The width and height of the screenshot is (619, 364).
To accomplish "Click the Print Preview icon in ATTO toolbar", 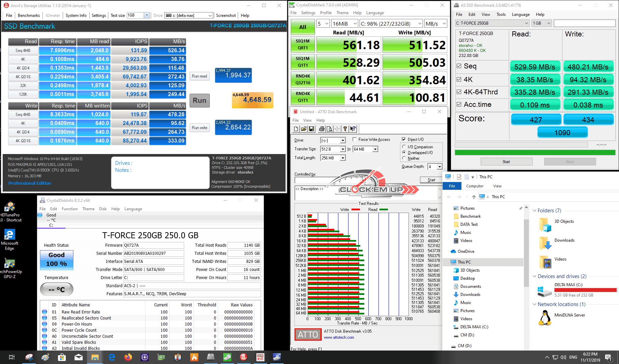I will pos(329,129).
